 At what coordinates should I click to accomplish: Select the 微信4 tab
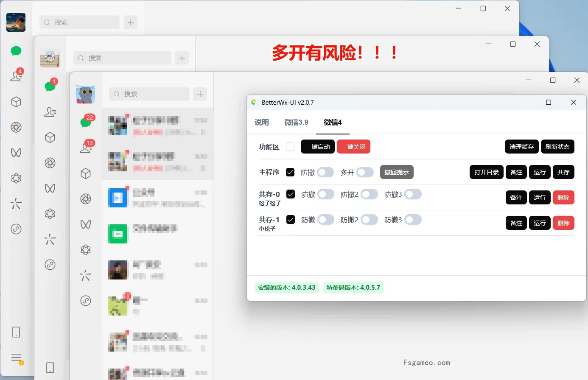(x=333, y=122)
